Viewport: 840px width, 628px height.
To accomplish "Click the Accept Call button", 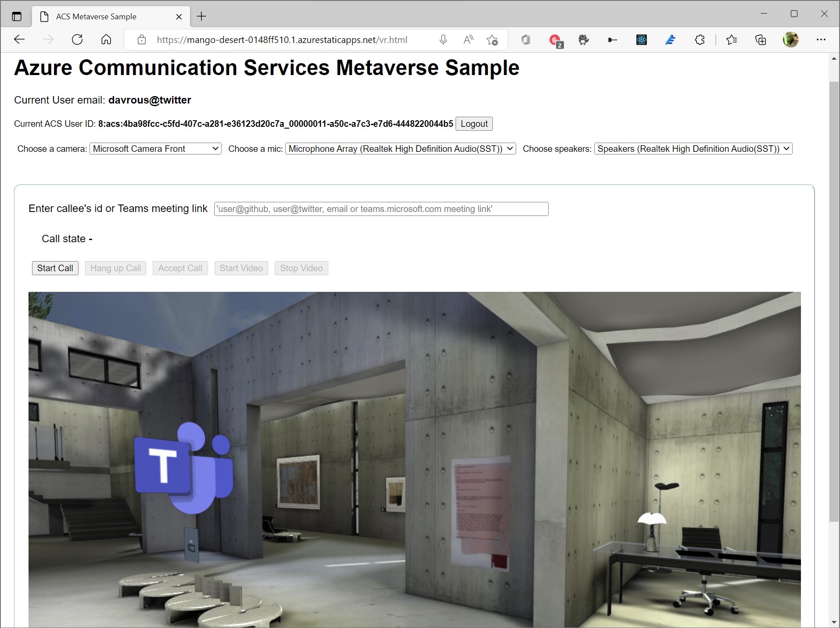I will (180, 268).
